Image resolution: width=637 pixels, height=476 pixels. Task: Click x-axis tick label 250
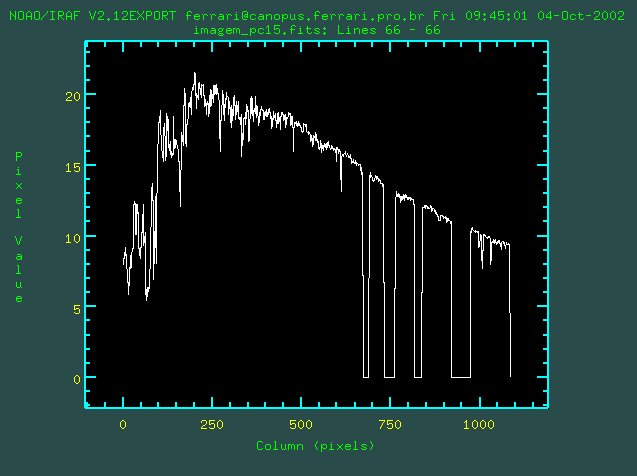(x=212, y=425)
